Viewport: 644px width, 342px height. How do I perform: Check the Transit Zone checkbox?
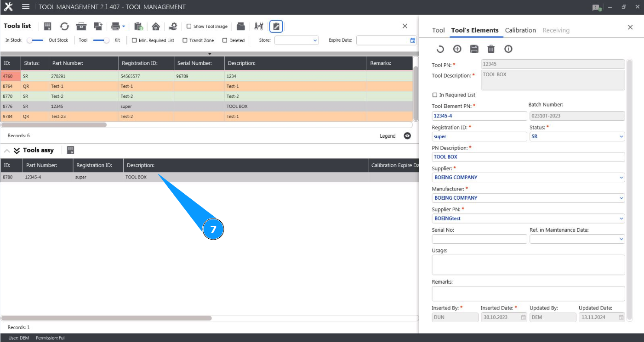(185, 40)
